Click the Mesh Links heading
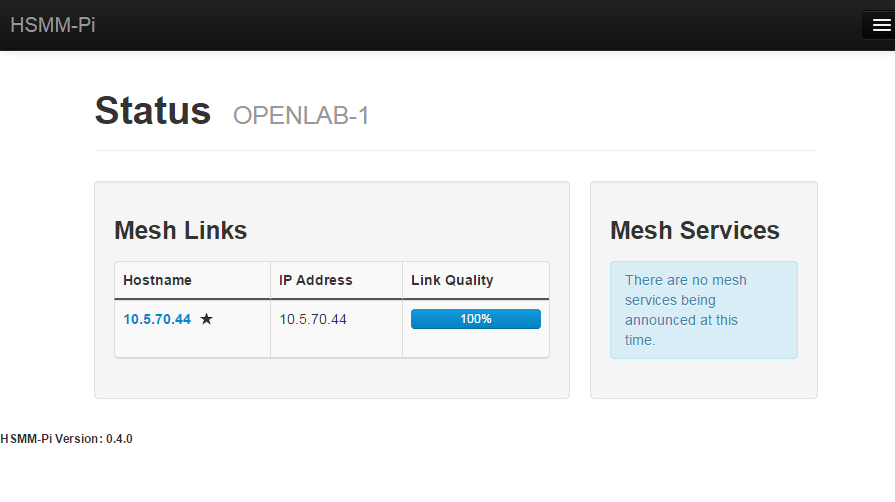 180,231
